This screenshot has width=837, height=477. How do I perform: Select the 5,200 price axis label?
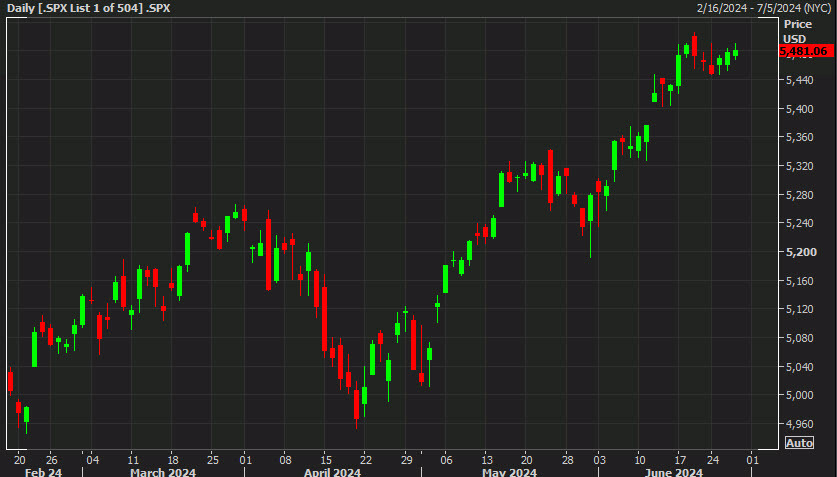801,252
